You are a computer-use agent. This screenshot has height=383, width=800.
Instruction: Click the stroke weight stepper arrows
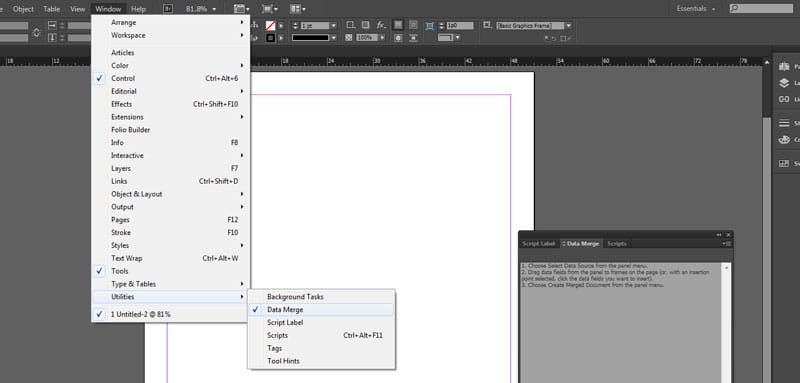pos(295,25)
